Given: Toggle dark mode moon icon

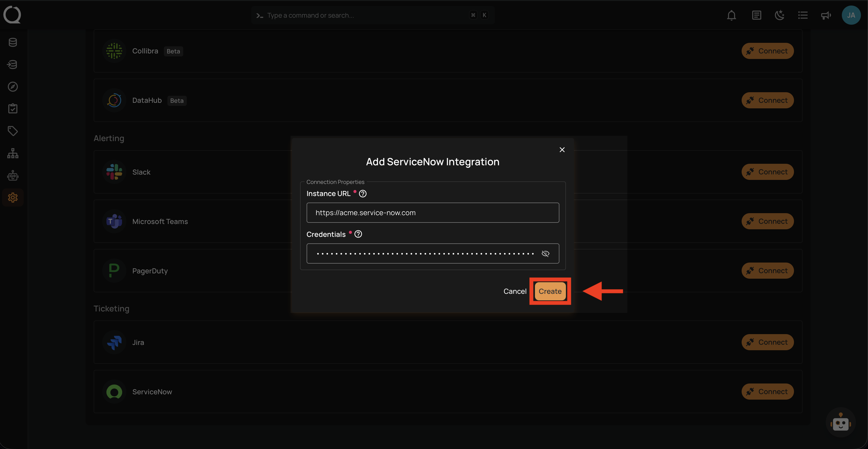Looking at the screenshot, I should click(779, 15).
